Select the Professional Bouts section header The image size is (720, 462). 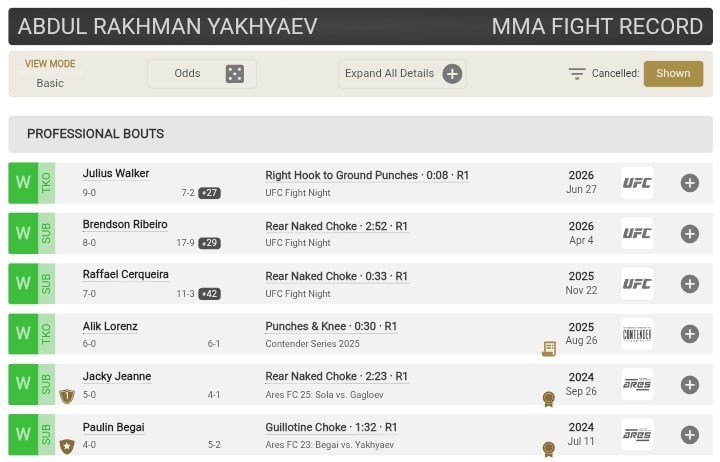click(x=360, y=134)
